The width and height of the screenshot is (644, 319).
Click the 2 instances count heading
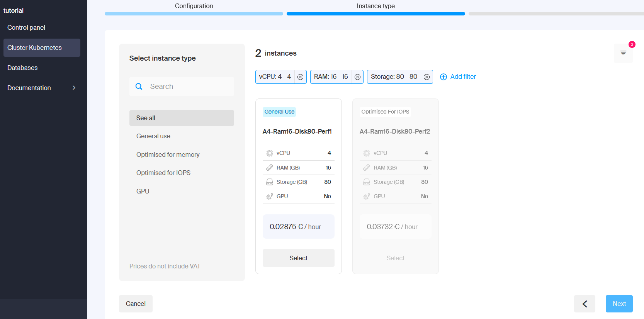(276, 53)
